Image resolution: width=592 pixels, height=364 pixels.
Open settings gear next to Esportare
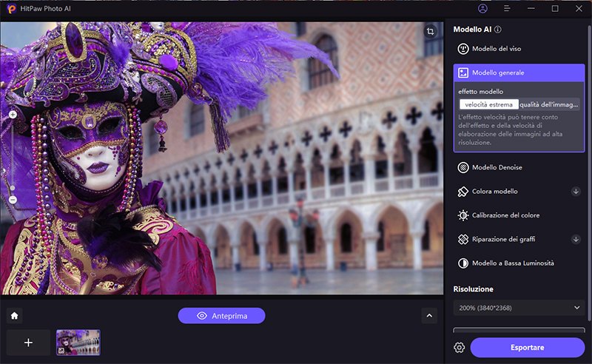(x=460, y=348)
